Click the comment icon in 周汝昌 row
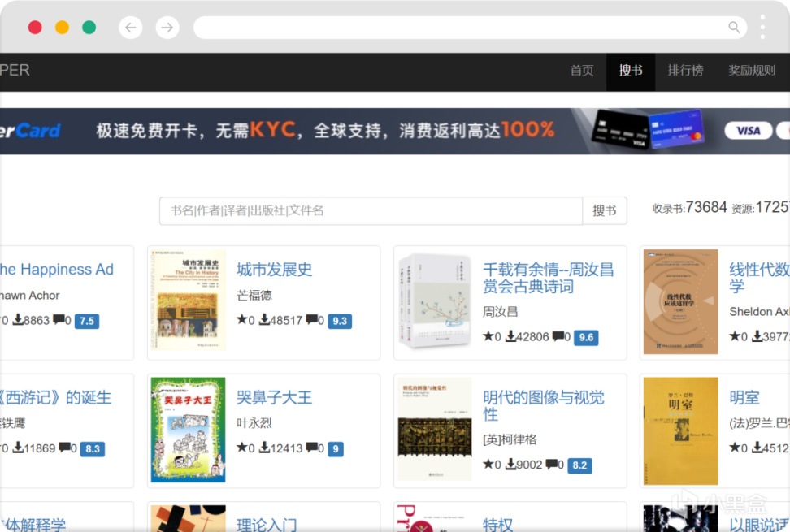This screenshot has width=790, height=532. pos(558,335)
